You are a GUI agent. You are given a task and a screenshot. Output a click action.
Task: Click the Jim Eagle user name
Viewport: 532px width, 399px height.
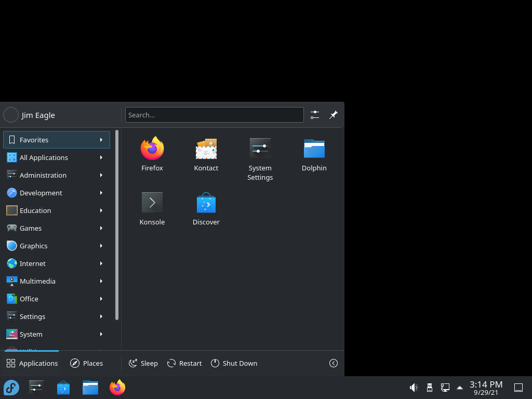point(38,115)
